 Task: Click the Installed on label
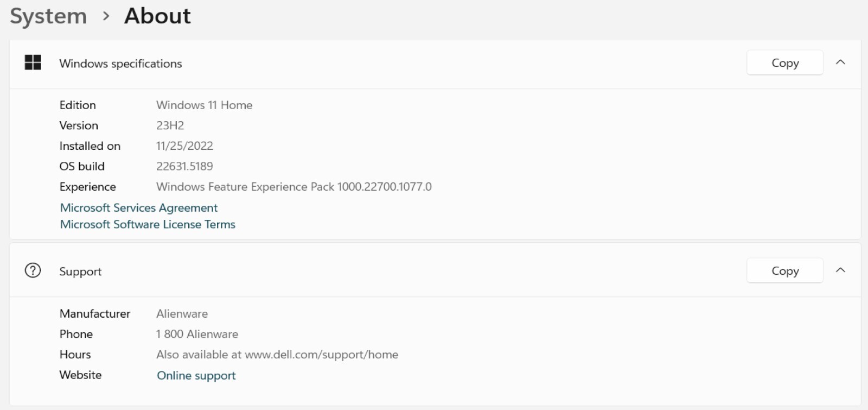coord(90,146)
